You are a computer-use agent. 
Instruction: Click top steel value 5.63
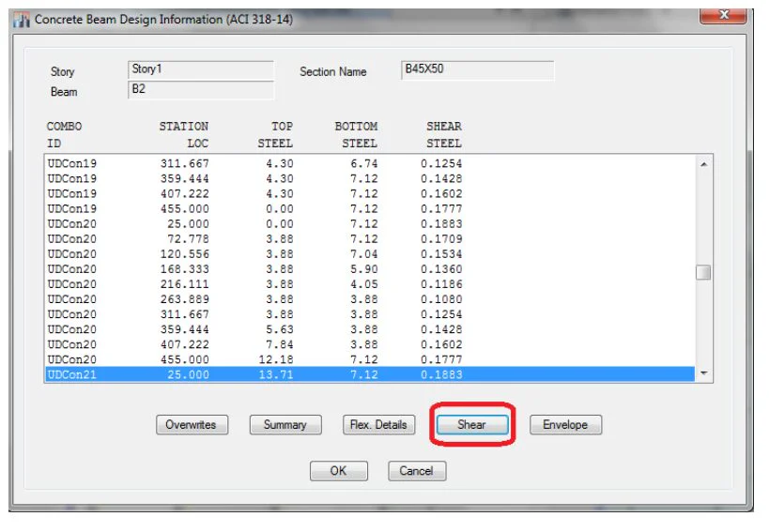pos(280,329)
